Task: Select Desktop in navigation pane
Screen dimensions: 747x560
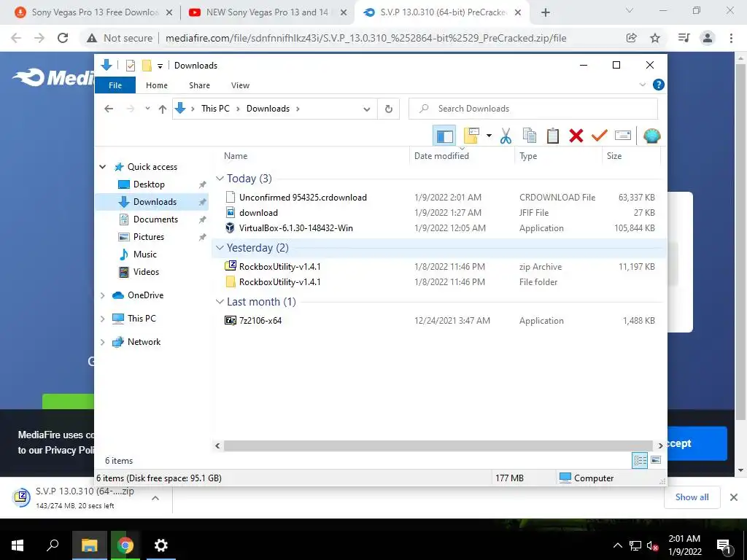Action: click(x=149, y=184)
